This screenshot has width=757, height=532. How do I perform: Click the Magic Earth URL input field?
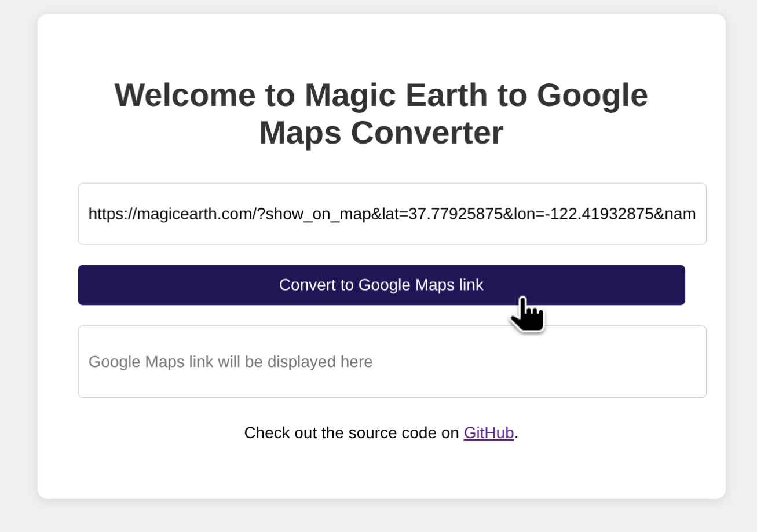tap(392, 214)
